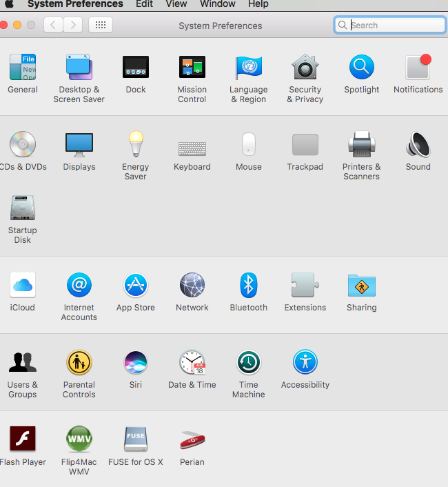Click the Forward navigation arrow
Image resolution: width=448 pixels, height=487 pixels.
click(x=73, y=25)
